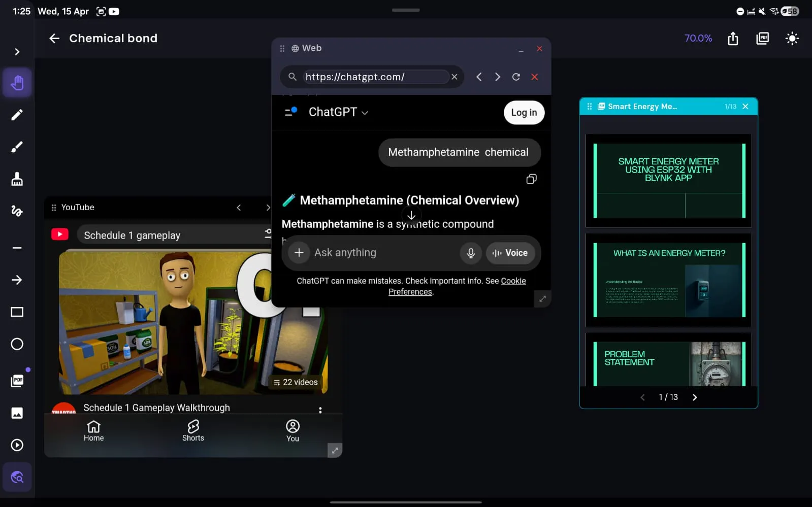The image size is (812, 507).
Task: Open the Cookie Preferences link
Action: [x=457, y=286]
